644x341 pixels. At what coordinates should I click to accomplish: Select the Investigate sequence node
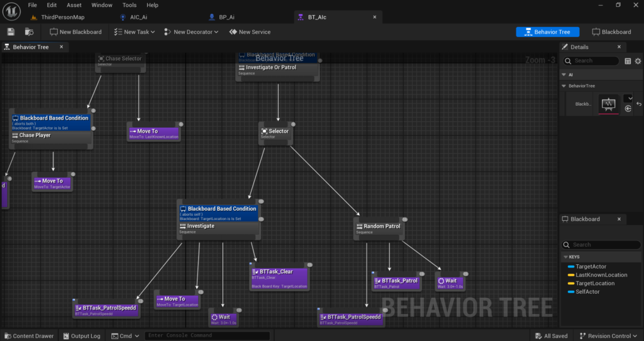[x=219, y=229]
